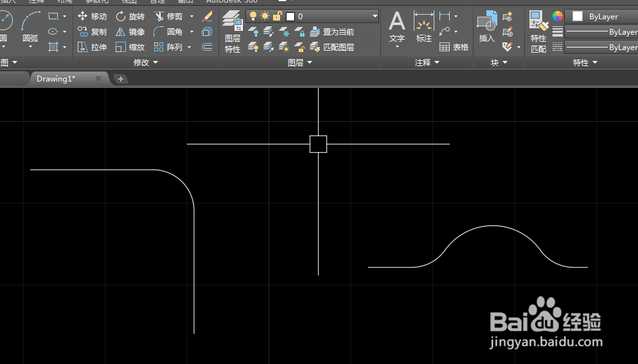The width and height of the screenshot is (638, 364).
Task: Open the ByLayer object color swatch
Action: pyautogui.click(x=578, y=16)
